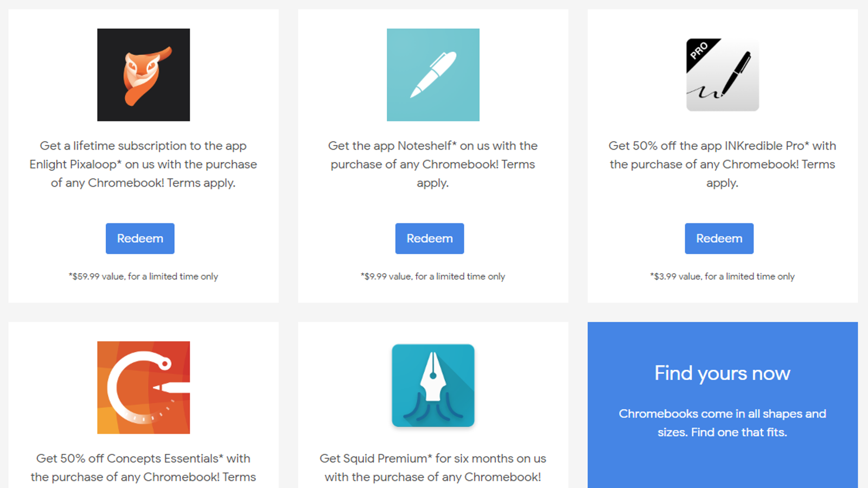Click the orange Concepts app icon
The height and width of the screenshot is (488, 868).
pos(143,387)
